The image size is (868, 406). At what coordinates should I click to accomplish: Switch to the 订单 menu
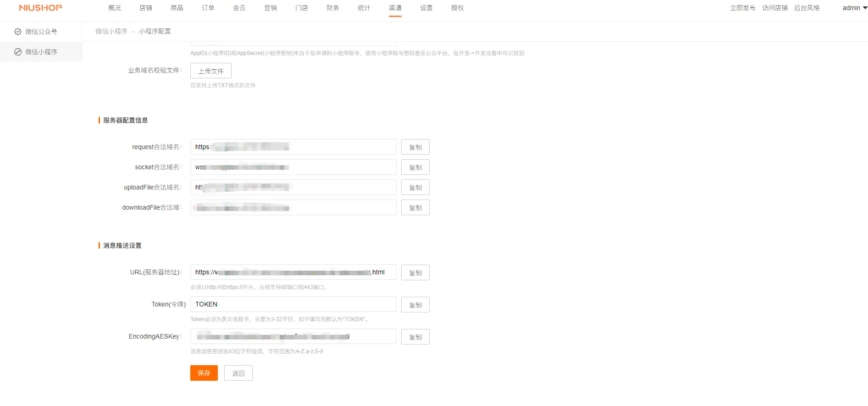(x=208, y=8)
